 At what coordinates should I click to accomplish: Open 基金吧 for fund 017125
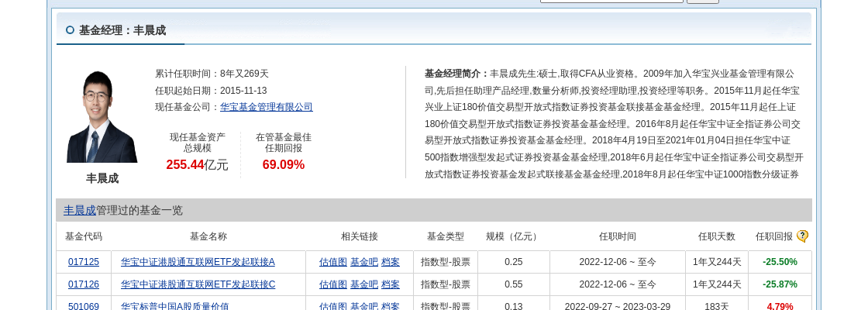pos(363,262)
